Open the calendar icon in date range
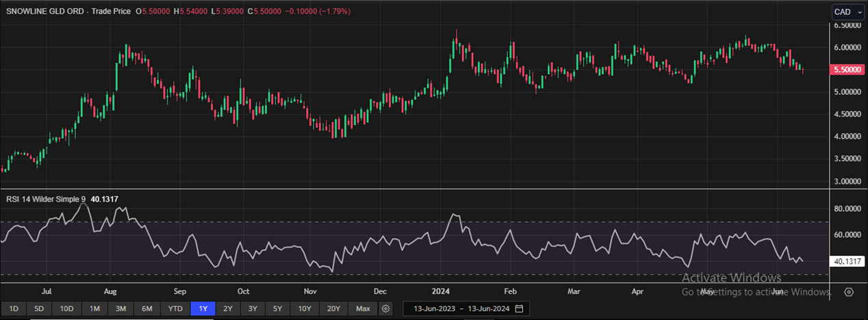Image resolution: width=868 pixels, height=320 pixels. [x=520, y=308]
